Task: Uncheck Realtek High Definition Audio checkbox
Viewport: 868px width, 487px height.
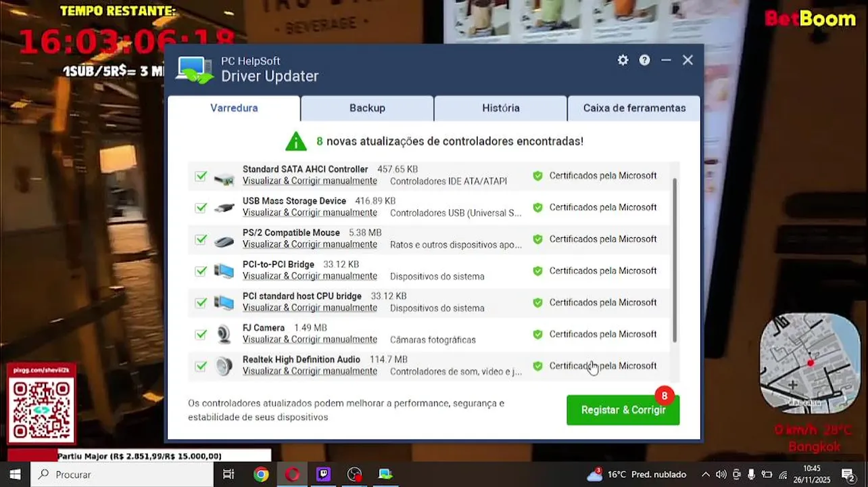Action: (x=201, y=366)
